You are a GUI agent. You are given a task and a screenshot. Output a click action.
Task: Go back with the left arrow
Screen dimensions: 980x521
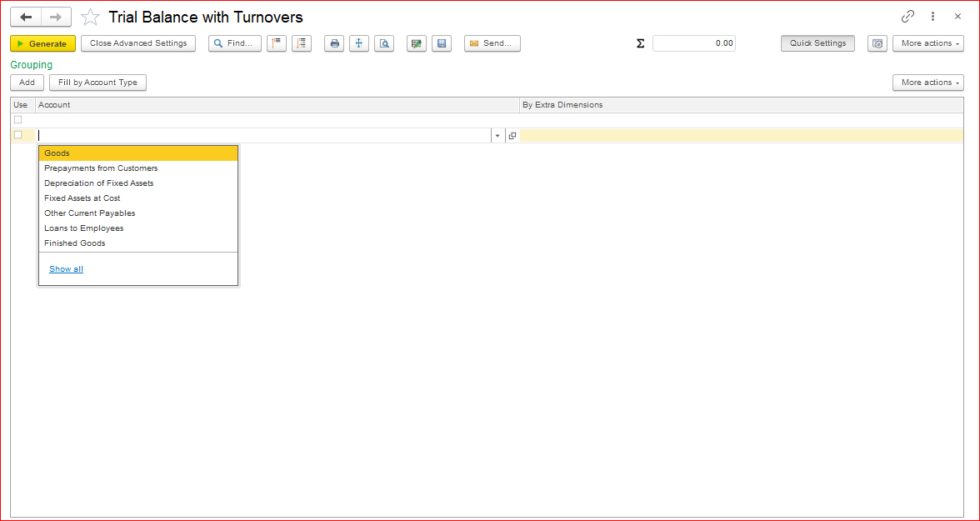[26, 18]
